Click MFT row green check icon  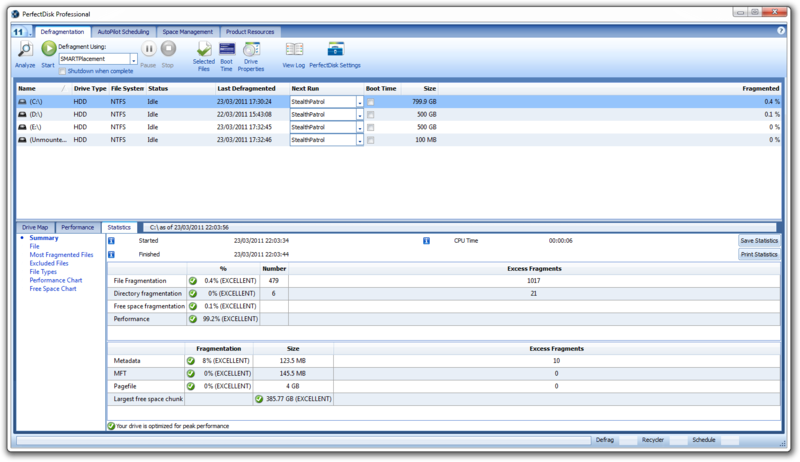(x=191, y=374)
